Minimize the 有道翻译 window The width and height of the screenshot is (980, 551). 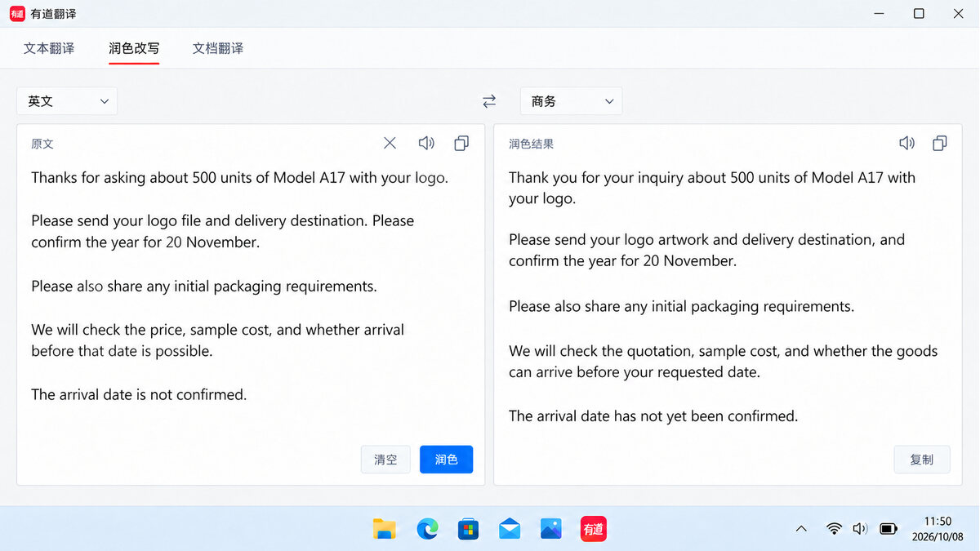pyautogui.click(x=880, y=14)
